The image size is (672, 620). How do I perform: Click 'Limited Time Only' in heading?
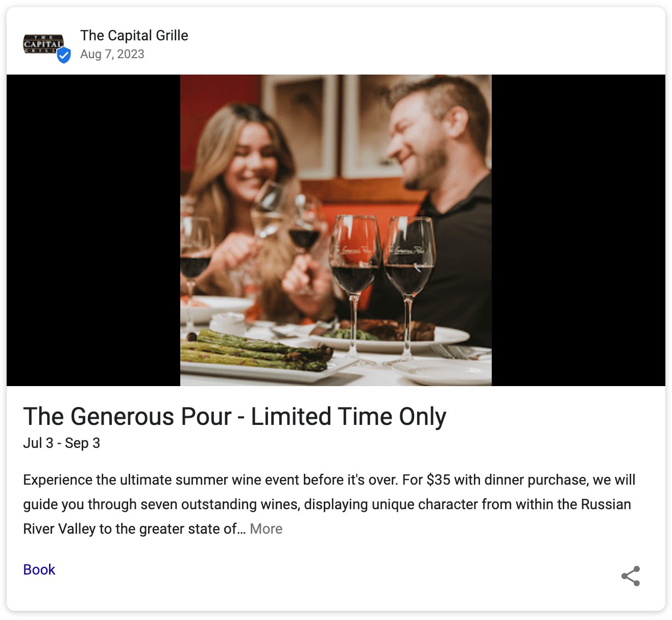(x=349, y=416)
